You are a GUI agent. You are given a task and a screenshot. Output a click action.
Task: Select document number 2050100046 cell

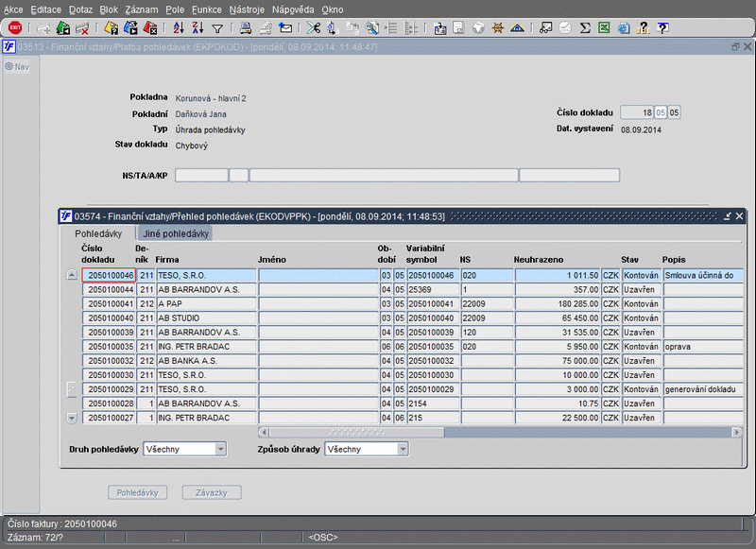pos(109,275)
